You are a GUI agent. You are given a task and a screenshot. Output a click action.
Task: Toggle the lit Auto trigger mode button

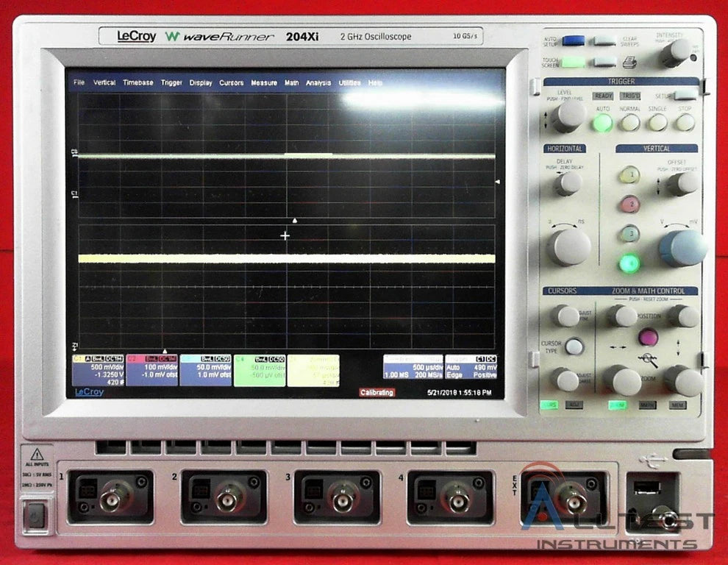pyautogui.click(x=603, y=122)
